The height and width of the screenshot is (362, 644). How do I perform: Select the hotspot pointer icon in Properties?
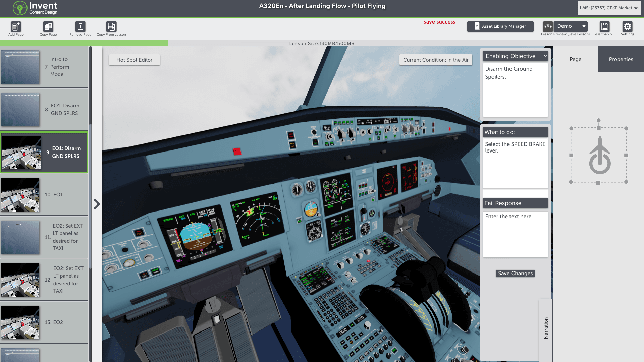tap(599, 156)
